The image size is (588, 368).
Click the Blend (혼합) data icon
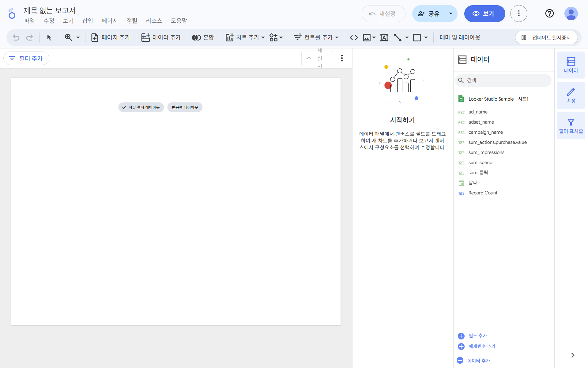coord(203,37)
